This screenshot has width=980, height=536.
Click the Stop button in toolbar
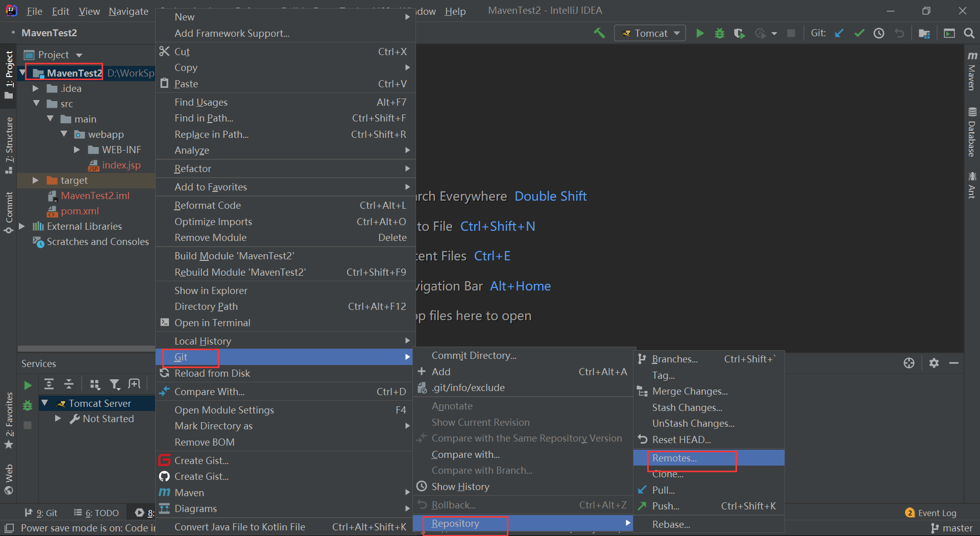pos(791,33)
